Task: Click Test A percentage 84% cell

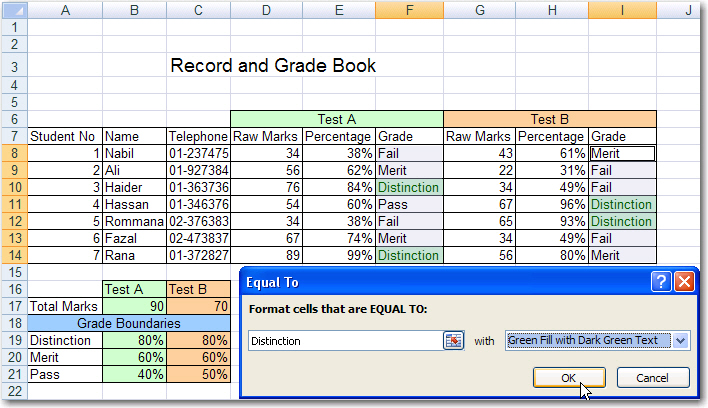Action: (339, 187)
